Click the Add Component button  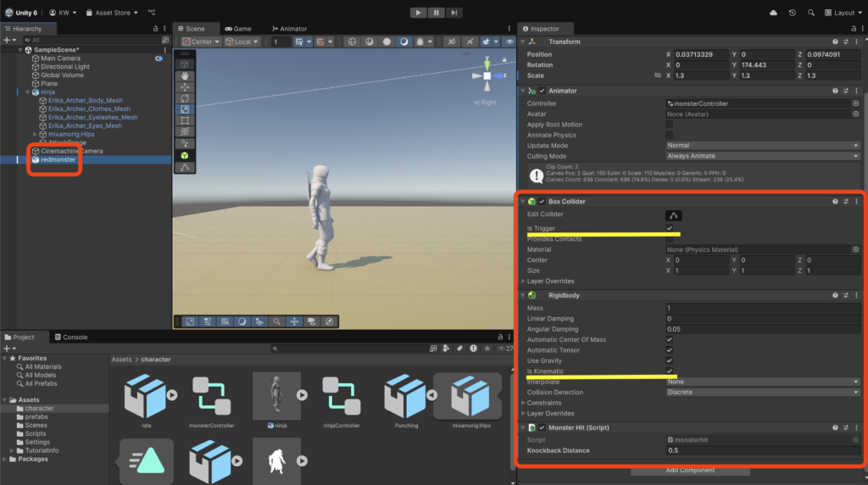(690, 471)
